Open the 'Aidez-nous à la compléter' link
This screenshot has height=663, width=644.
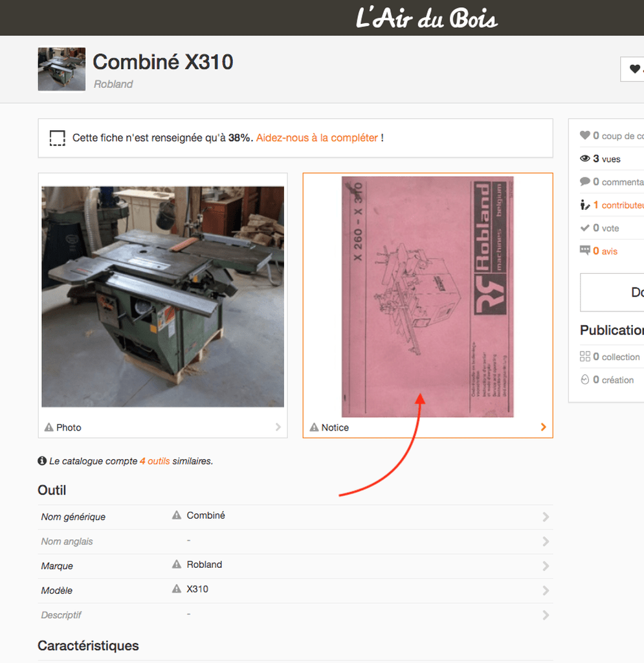[x=317, y=138]
